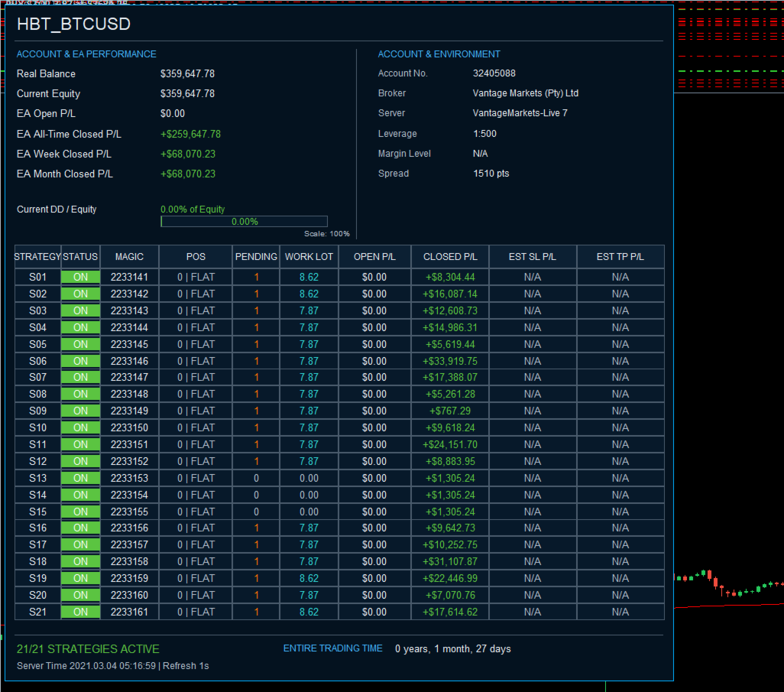This screenshot has width=784, height=692.
Task: Toggle the ON status for strategy S01
Action: pos(80,278)
